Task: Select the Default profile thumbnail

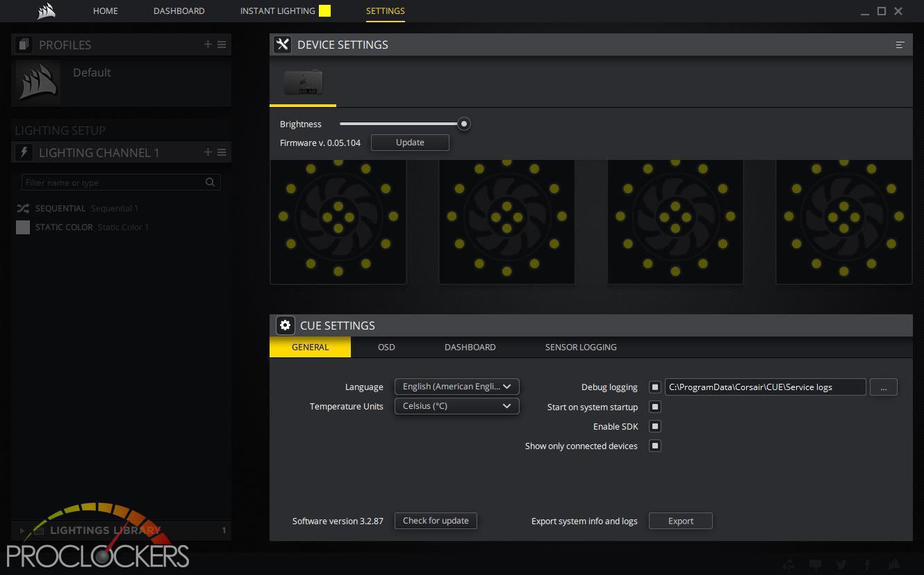Action: click(x=38, y=82)
